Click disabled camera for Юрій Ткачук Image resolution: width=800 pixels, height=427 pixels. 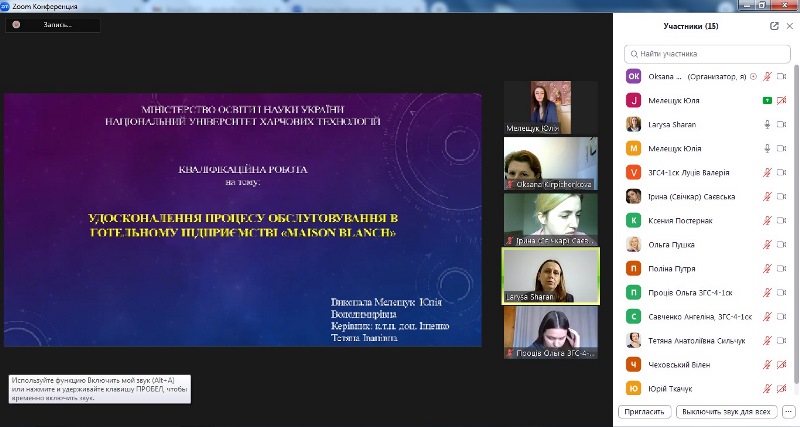click(x=781, y=388)
